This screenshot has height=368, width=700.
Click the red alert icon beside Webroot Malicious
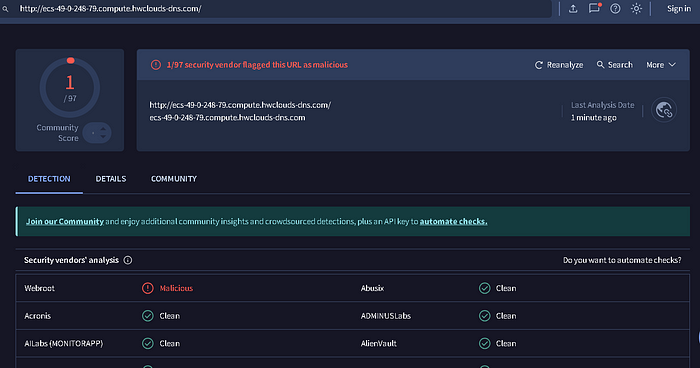pos(148,288)
